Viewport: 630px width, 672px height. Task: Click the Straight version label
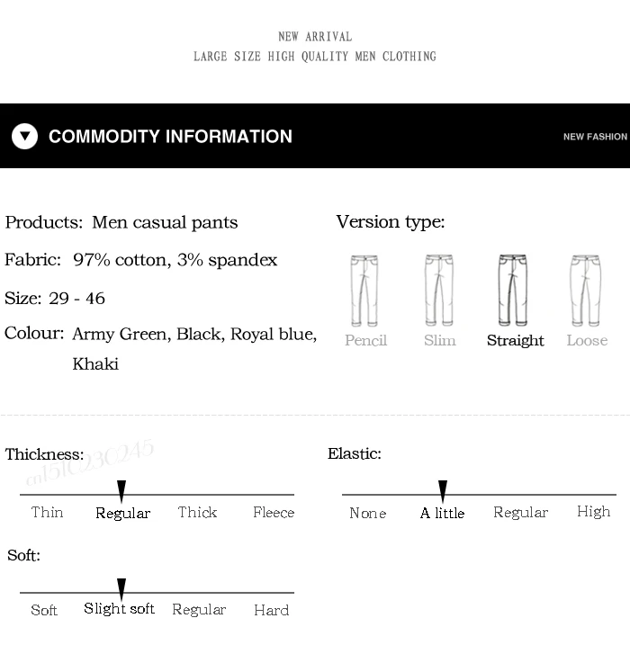(x=516, y=341)
